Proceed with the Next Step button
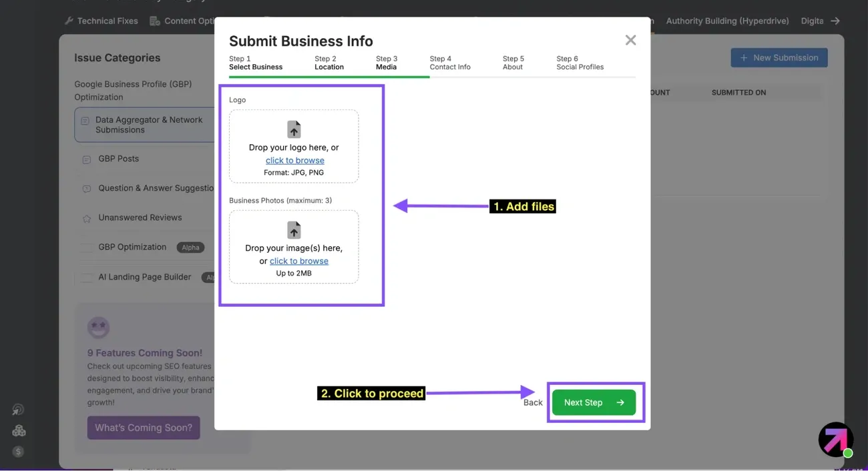This screenshot has width=868, height=471. coord(594,402)
